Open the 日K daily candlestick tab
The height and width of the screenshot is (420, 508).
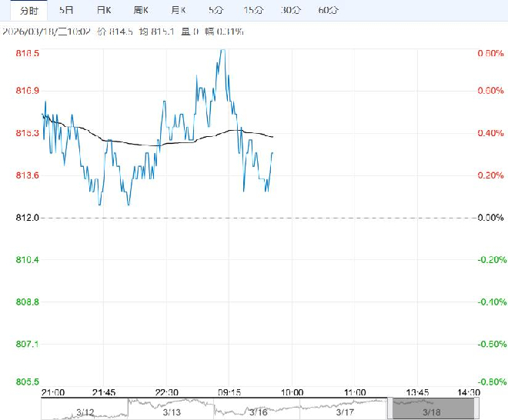104,10
